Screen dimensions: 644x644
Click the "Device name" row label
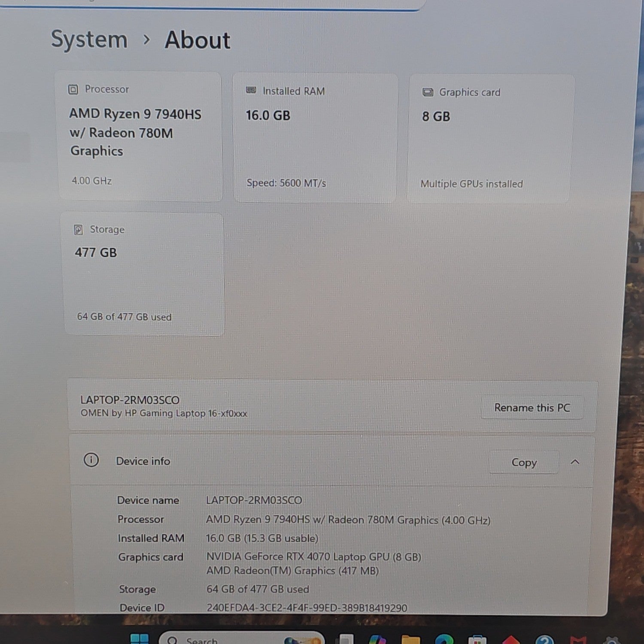(x=148, y=500)
